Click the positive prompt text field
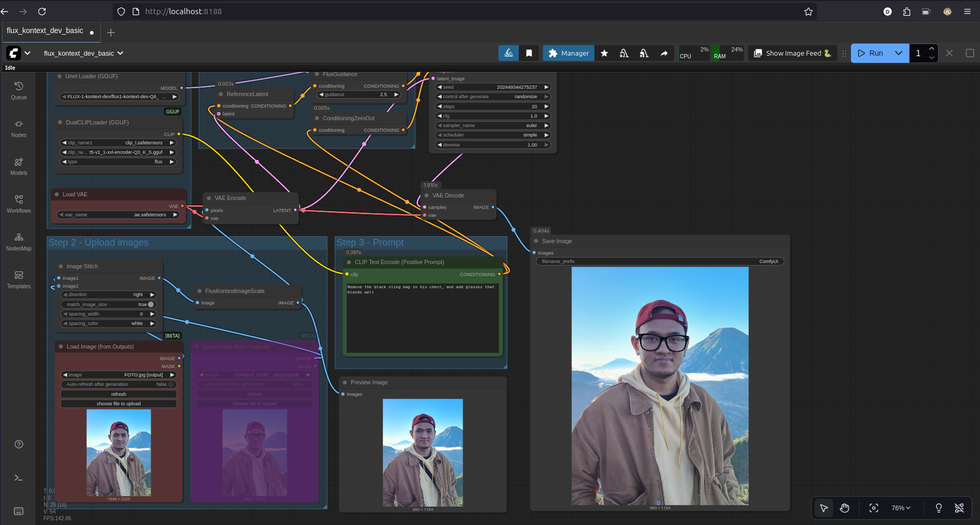This screenshot has height=525, width=980. [x=422, y=318]
